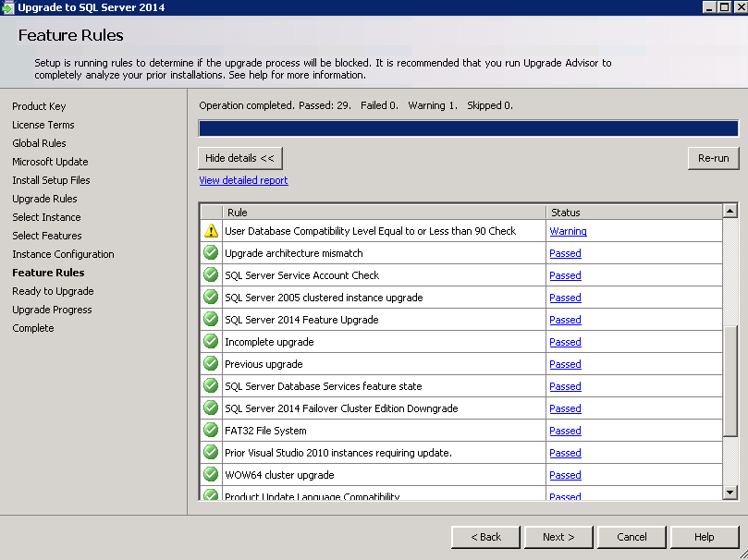This screenshot has width=748, height=560.
Task: Open Passed link for Previous upgrade
Action: tap(565, 364)
